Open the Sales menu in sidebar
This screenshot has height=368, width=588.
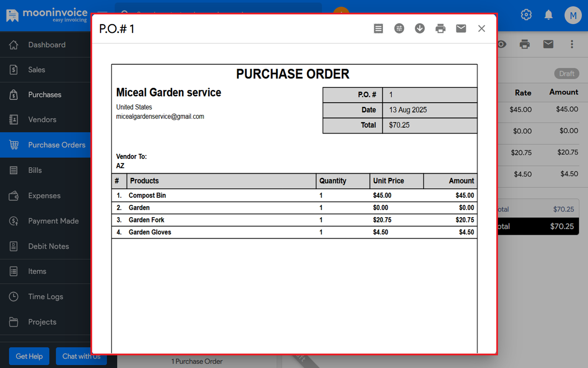[x=36, y=70]
